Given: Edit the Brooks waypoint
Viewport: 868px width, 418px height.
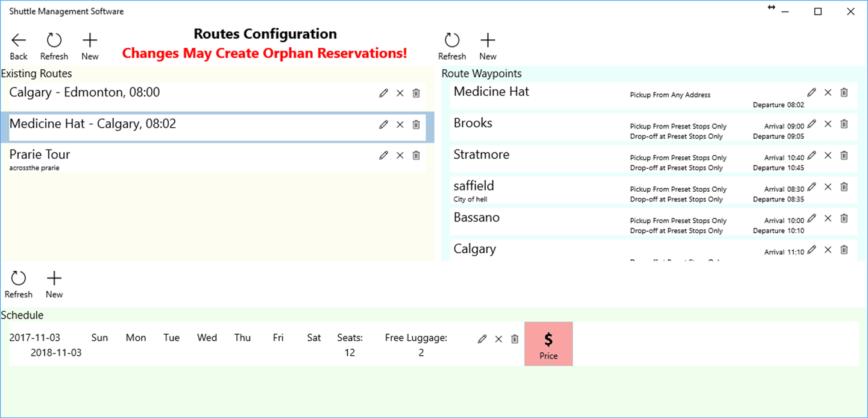Looking at the screenshot, I should [812, 124].
